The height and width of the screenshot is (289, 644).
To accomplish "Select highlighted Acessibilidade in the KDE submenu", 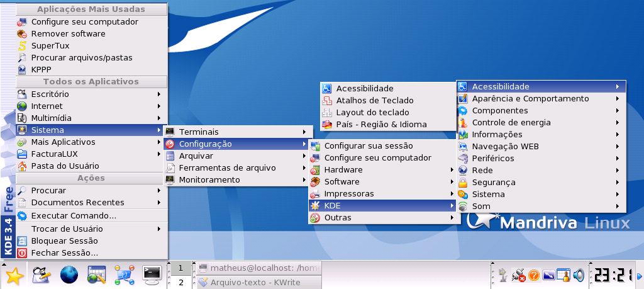I will click(x=541, y=87).
